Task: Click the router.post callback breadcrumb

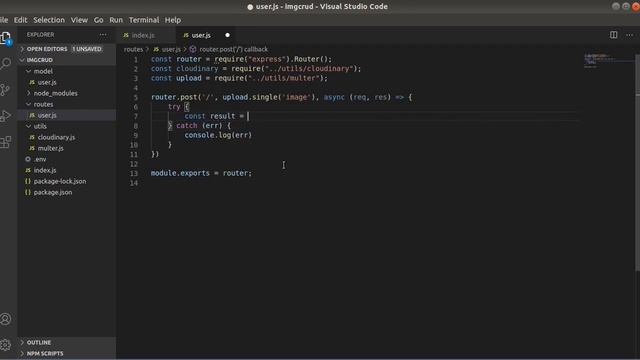Action: click(x=233, y=49)
